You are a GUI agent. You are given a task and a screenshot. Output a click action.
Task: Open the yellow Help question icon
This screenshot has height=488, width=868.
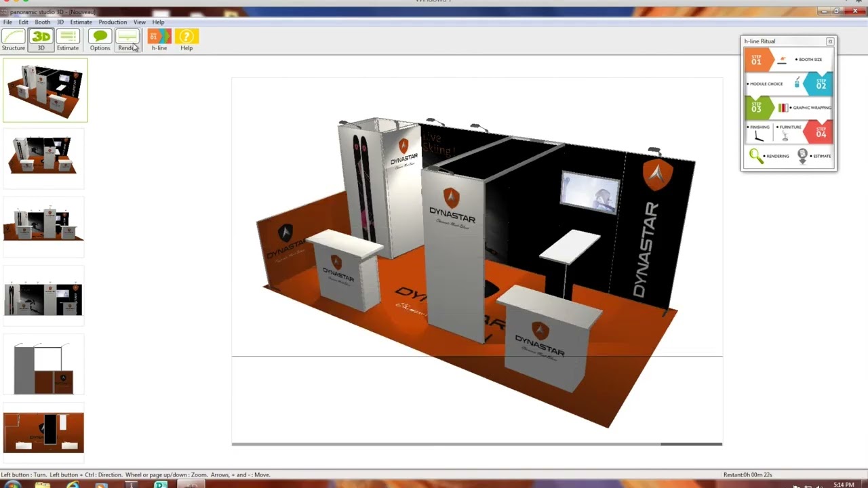tap(186, 40)
